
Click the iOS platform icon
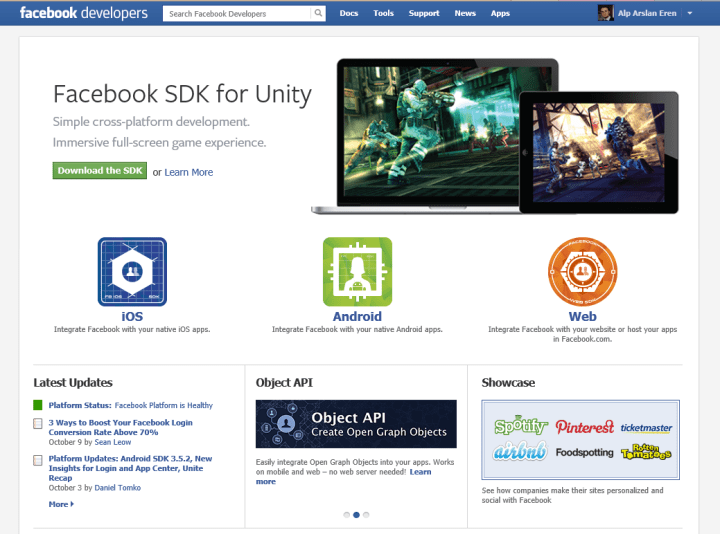[132, 271]
